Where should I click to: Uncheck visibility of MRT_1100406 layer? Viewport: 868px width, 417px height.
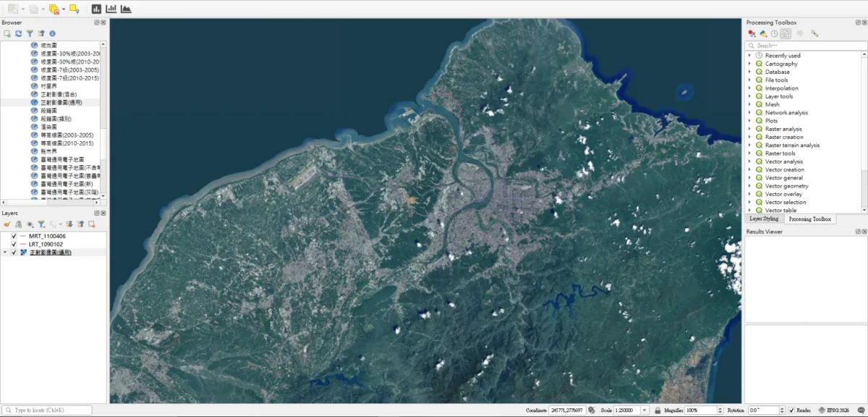(x=14, y=236)
